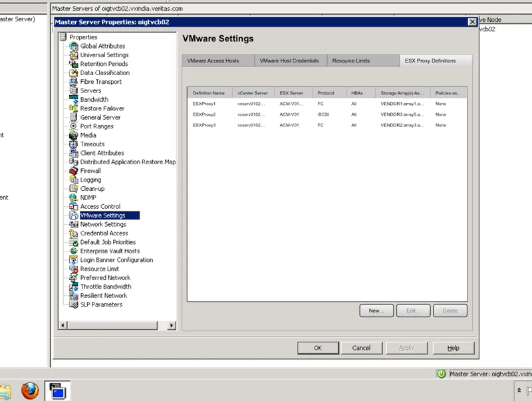Open Help for properties dialog

(x=454, y=348)
